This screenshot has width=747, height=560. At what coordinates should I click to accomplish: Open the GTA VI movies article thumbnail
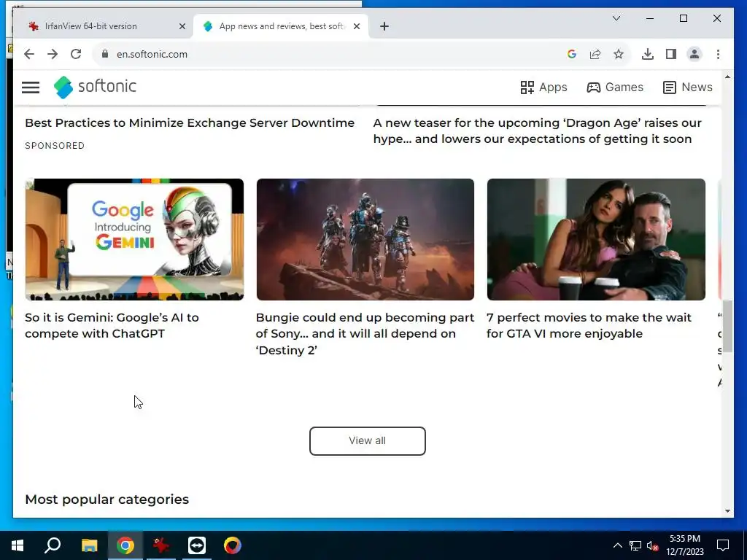[596, 239]
